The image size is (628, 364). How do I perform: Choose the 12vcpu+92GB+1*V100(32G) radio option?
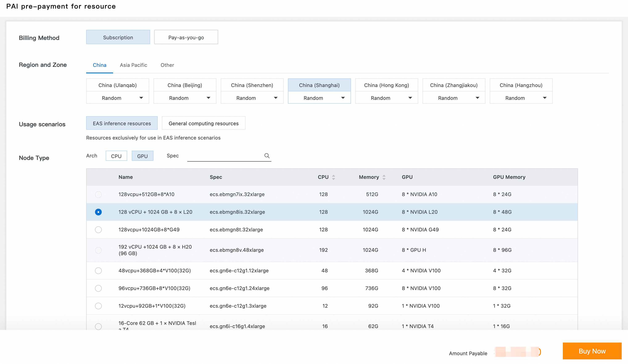coord(98,306)
